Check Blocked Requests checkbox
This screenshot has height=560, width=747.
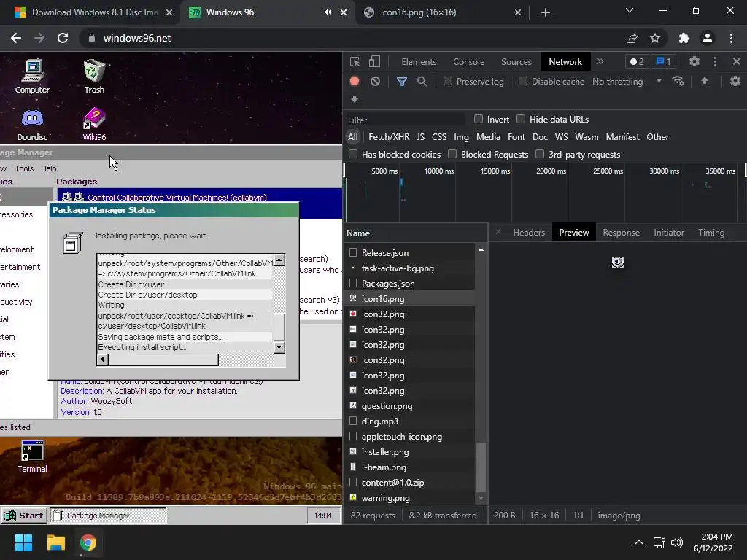(x=452, y=155)
